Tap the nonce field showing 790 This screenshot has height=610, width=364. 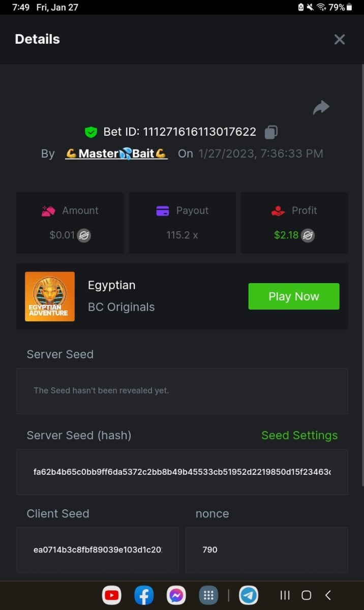click(x=266, y=550)
